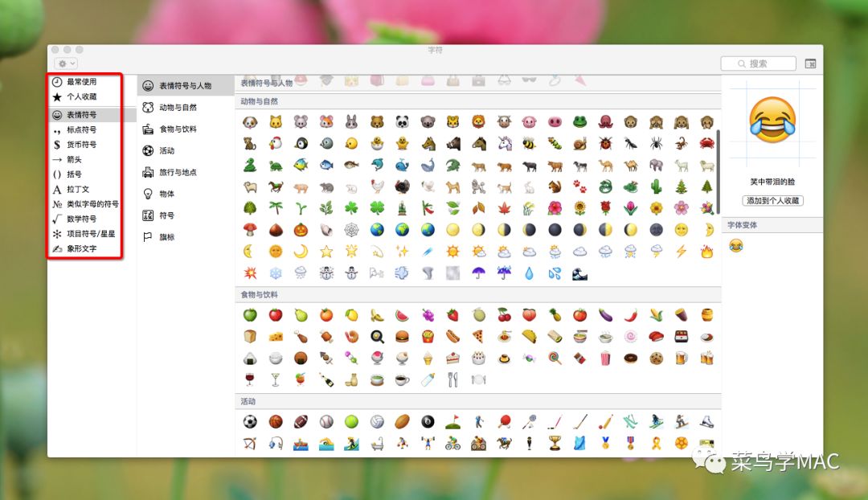
Task: Toggle compact character viewer icon beside search
Action: [x=809, y=64]
